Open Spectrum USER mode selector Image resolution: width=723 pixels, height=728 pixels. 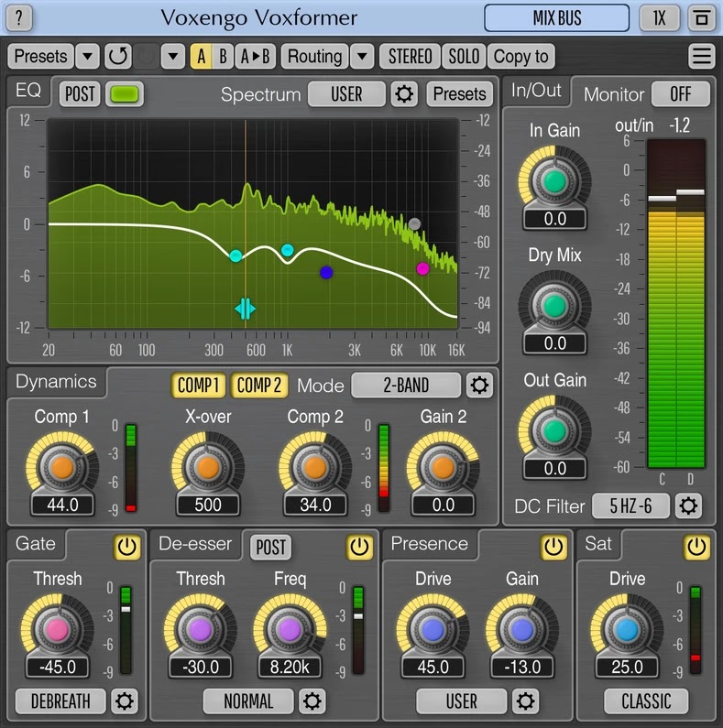point(346,94)
